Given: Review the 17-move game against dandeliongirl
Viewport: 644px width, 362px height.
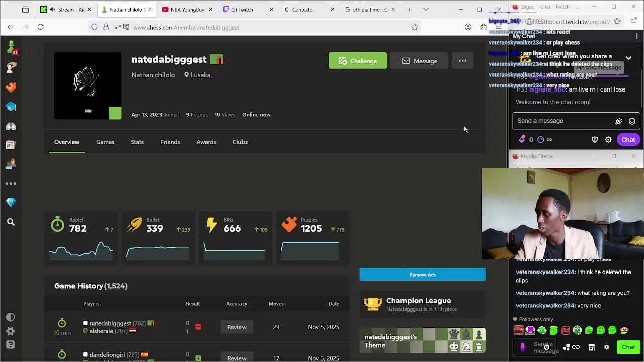Looking at the screenshot, I should click(x=236, y=358).
